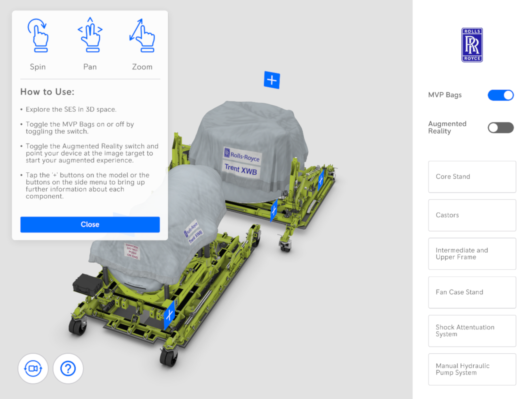Viewport: 532px width, 399px height.
Task: Click the Rolls-Royce logo
Action: pyautogui.click(x=472, y=45)
